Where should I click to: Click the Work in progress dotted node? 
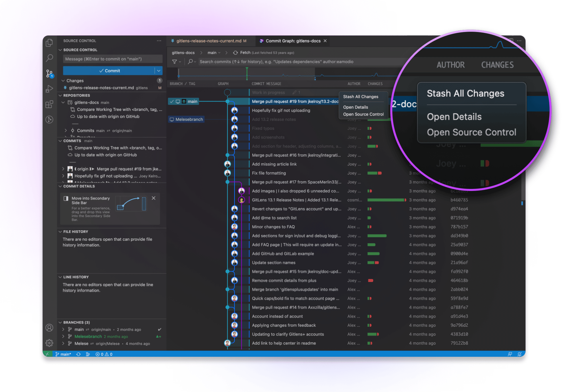click(227, 92)
